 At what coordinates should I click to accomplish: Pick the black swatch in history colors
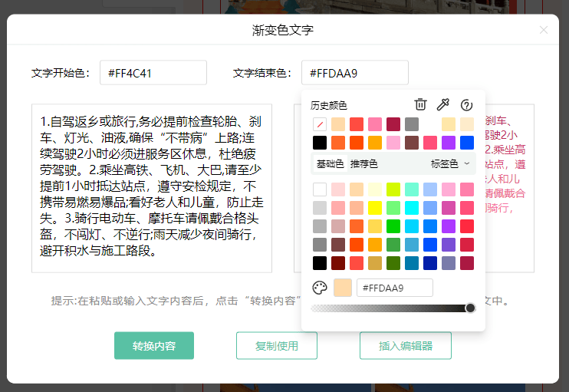point(320,142)
